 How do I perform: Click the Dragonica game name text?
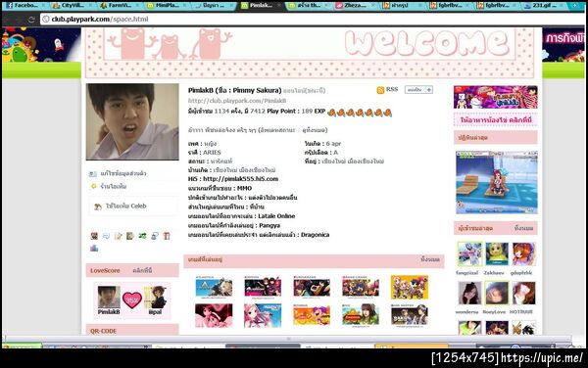(x=315, y=235)
